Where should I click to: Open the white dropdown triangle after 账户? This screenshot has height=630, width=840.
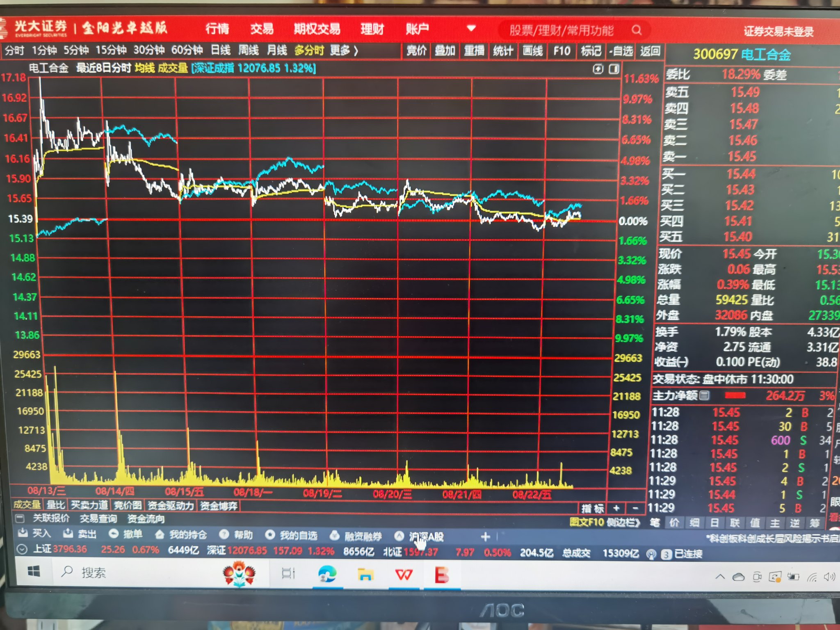tap(471, 28)
